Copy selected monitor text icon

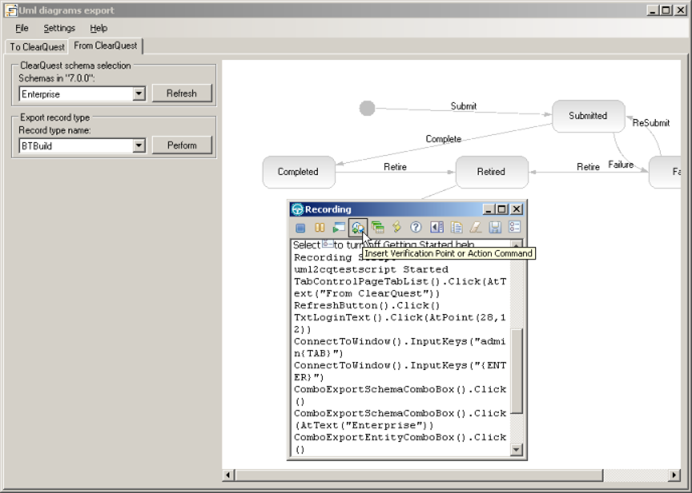pos(456,227)
